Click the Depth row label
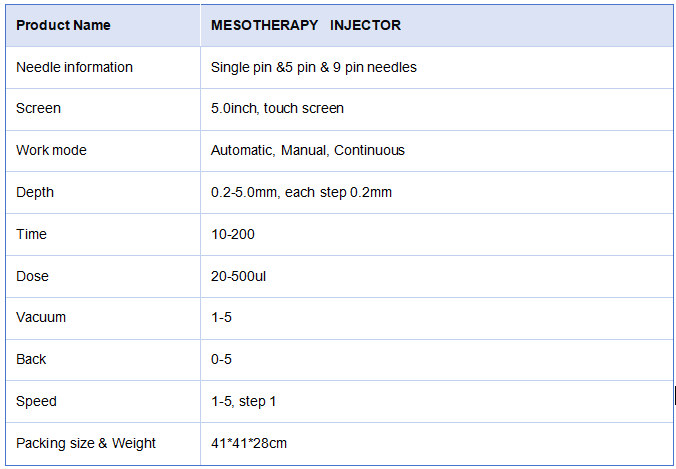Screen dimensions: 676x469 click(x=35, y=192)
